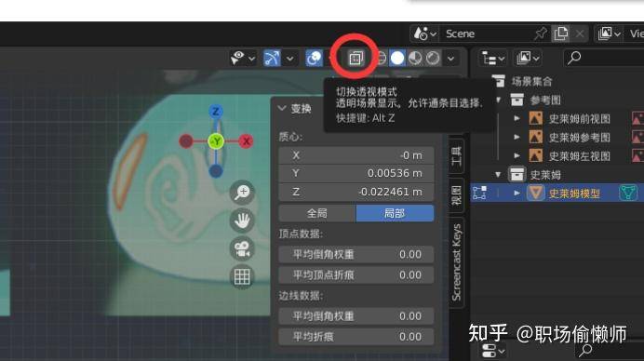
Task: Open gizmo options dropdown arrow
Action: click(290, 59)
